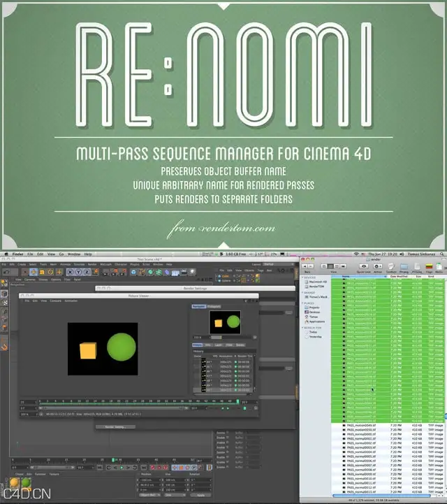Sort Finder list by Name column header
447x504 pixels.
(x=359, y=276)
